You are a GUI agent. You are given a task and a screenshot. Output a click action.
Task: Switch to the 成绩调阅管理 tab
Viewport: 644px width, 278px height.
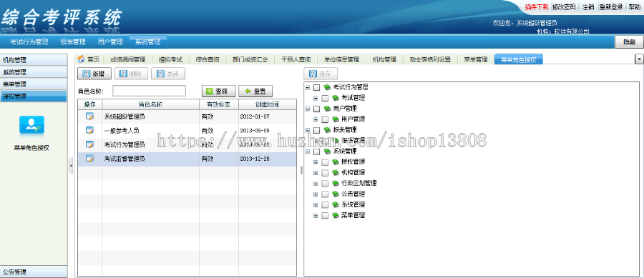[x=128, y=59]
